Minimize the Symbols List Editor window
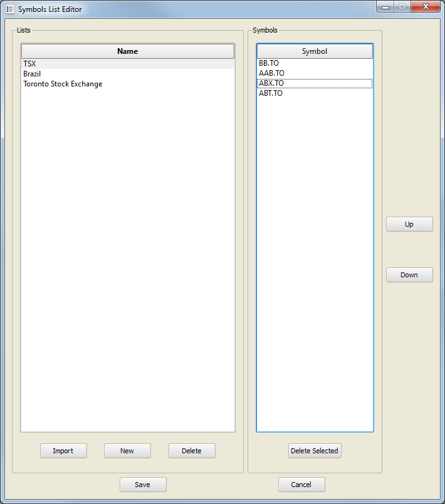Viewport: 445px width, 504px height. tap(385, 7)
